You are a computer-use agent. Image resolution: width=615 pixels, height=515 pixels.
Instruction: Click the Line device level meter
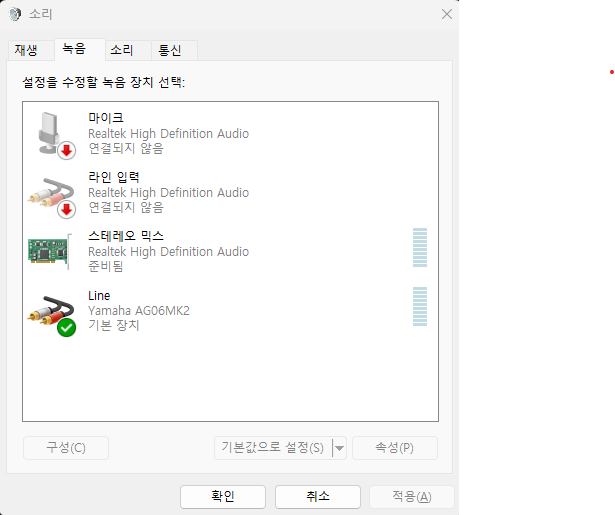pyautogui.click(x=420, y=309)
